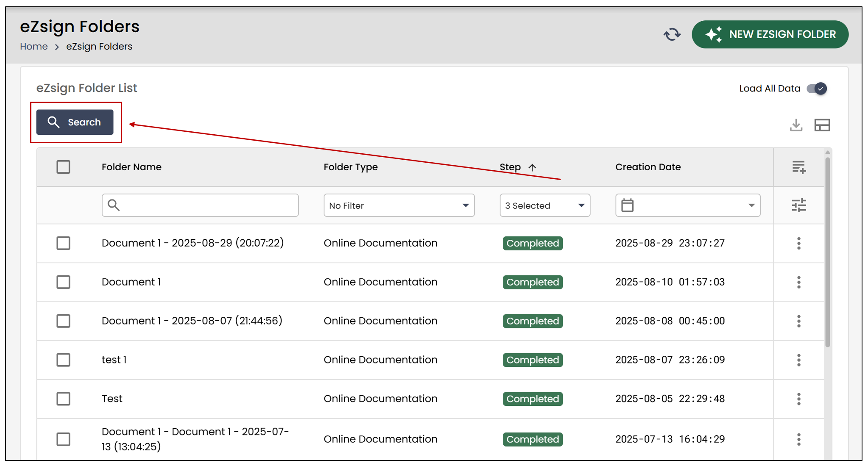Focus the Folder Name search field
This screenshot has width=868, height=466.
click(x=200, y=205)
